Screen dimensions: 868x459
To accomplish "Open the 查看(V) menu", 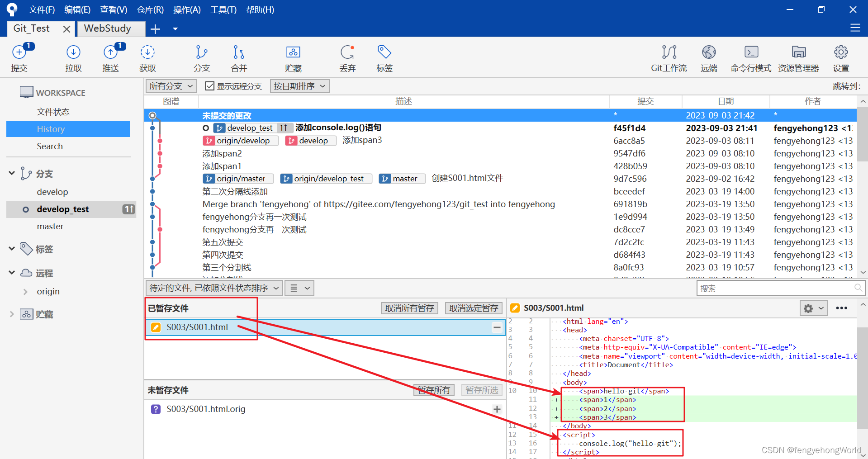I will (114, 9).
